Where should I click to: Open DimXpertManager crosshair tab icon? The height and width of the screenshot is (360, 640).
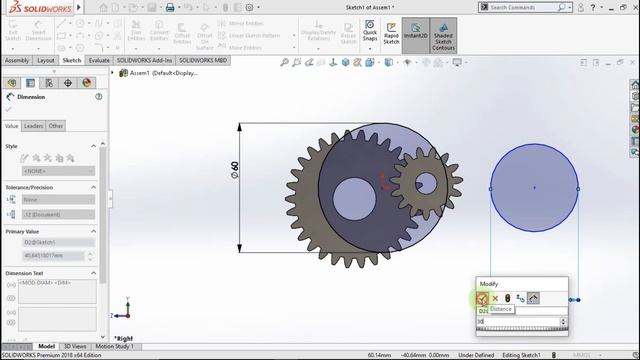[x=68, y=83]
